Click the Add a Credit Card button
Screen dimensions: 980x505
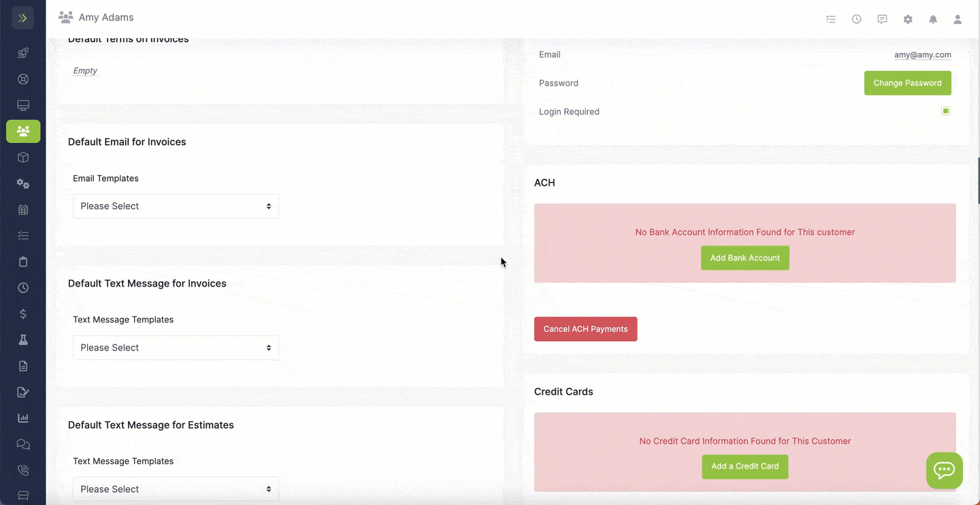745,466
